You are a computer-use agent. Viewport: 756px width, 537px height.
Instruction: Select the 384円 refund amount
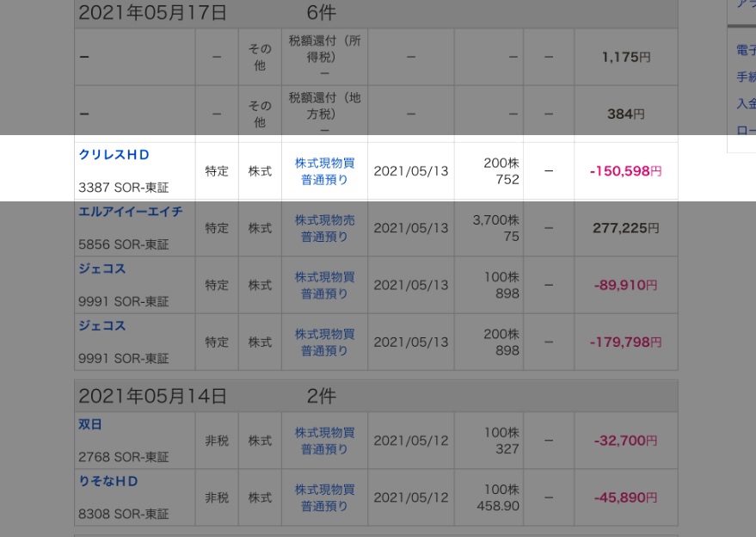pyautogui.click(x=626, y=114)
